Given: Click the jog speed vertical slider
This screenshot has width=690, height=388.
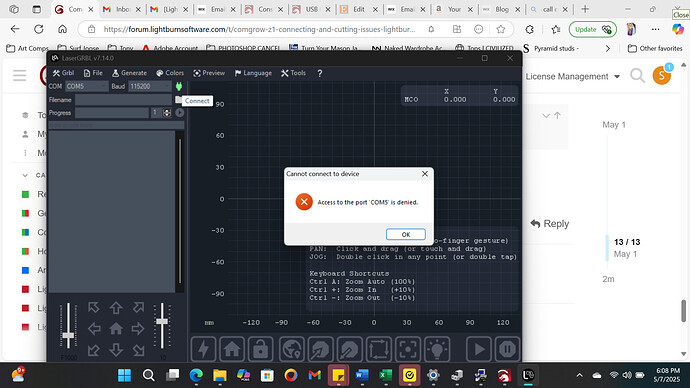Looking at the screenshot, I should point(68,326).
